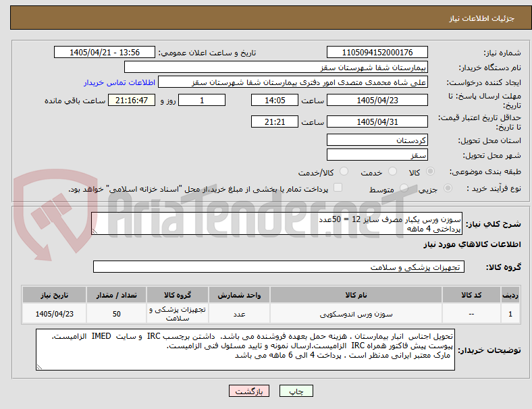Select the متوسط purchase type radio
The height and width of the screenshot is (409, 532).
[404, 188]
